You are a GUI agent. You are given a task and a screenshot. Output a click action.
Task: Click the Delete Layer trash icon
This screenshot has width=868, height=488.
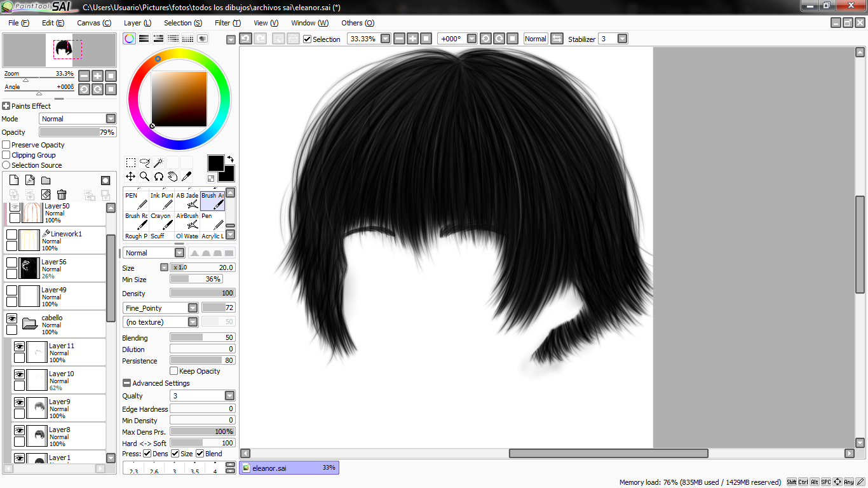point(62,195)
